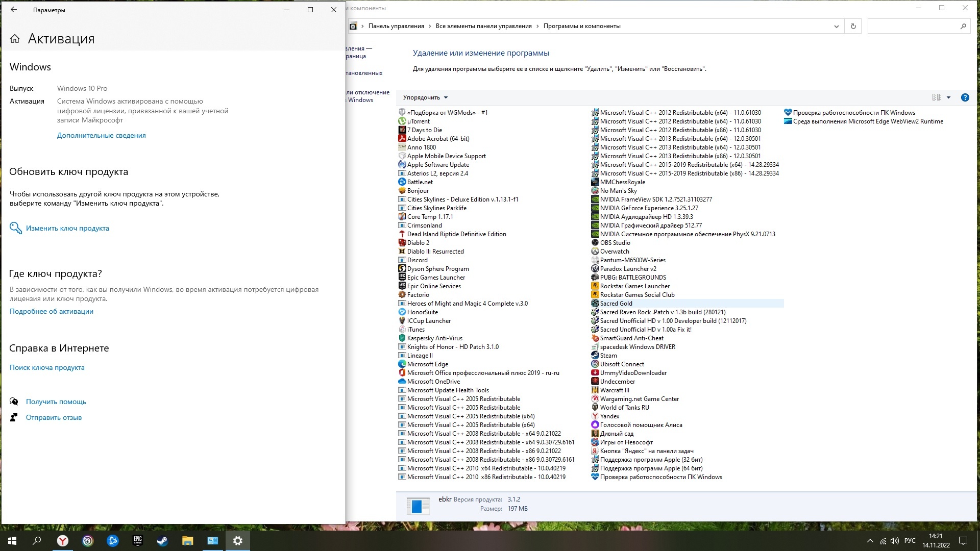This screenshot has height=551, width=980.
Task: Open Поиск ключа продукта link
Action: click(x=47, y=367)
